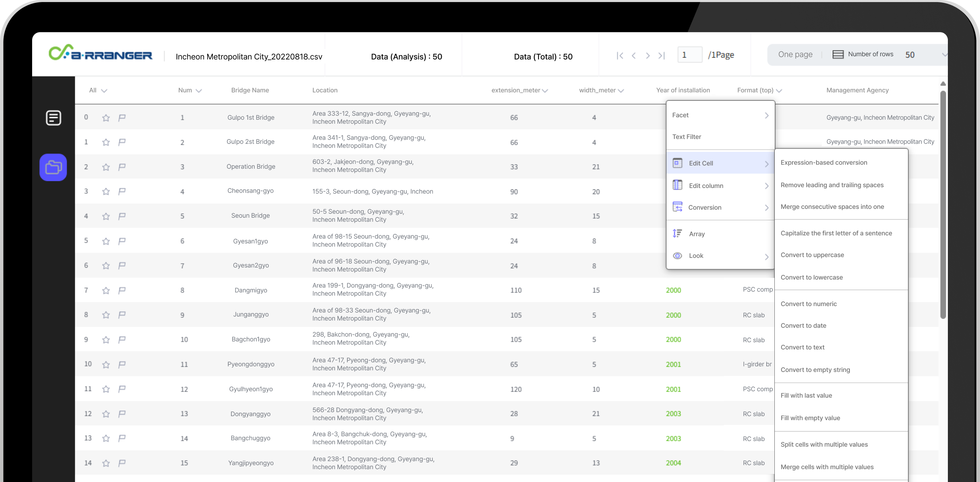Click the Number of rows icon
Image resolution: width=980 pixels, height=482 pixels.
[838, 55]
